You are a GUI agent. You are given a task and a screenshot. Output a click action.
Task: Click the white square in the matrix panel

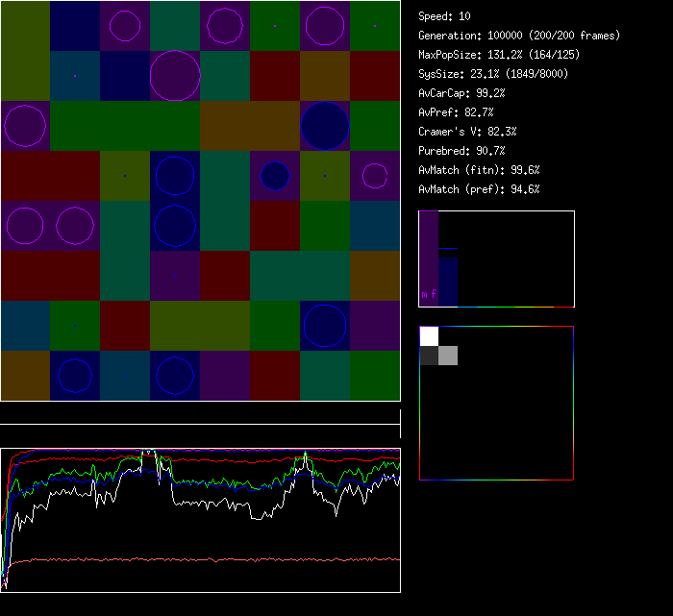tap(429, 335)
